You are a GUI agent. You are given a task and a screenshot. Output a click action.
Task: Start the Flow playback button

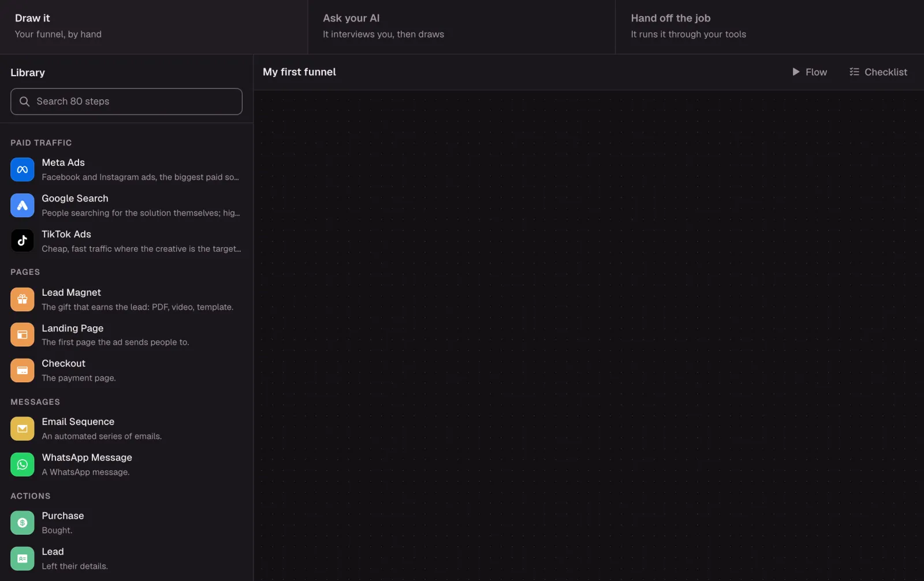click(x=809, y=72)
